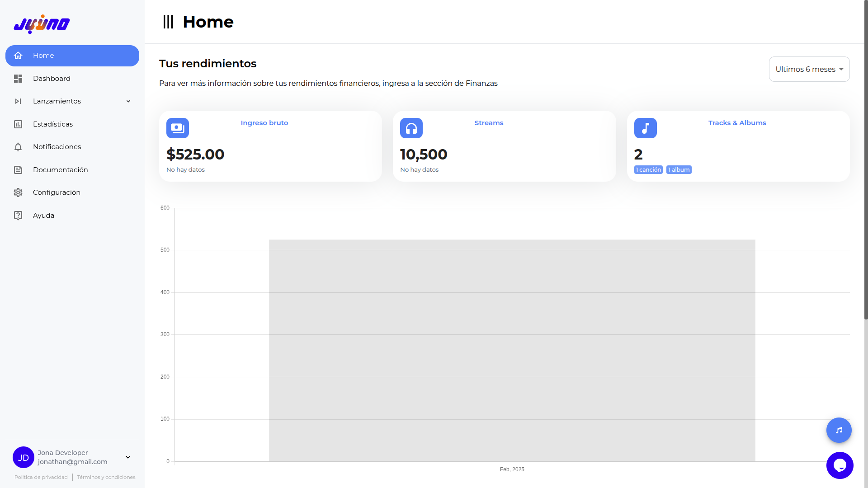Open the Términos y condiciones link
868x488 pixels.
pyautogui.click(x=106, y=477)
